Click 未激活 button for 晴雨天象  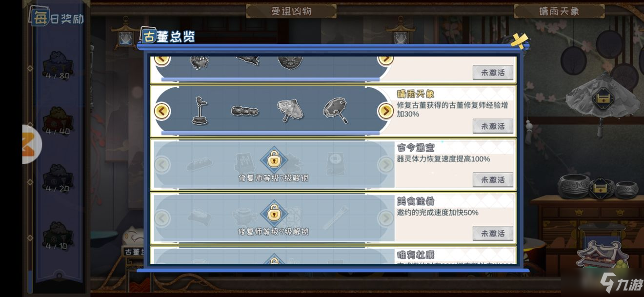click(493, 126)
